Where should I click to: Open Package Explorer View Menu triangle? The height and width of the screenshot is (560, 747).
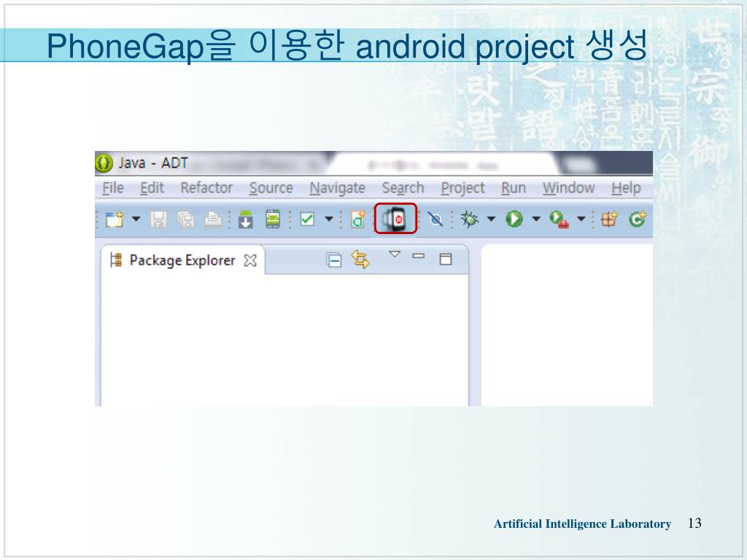(395, 254)
